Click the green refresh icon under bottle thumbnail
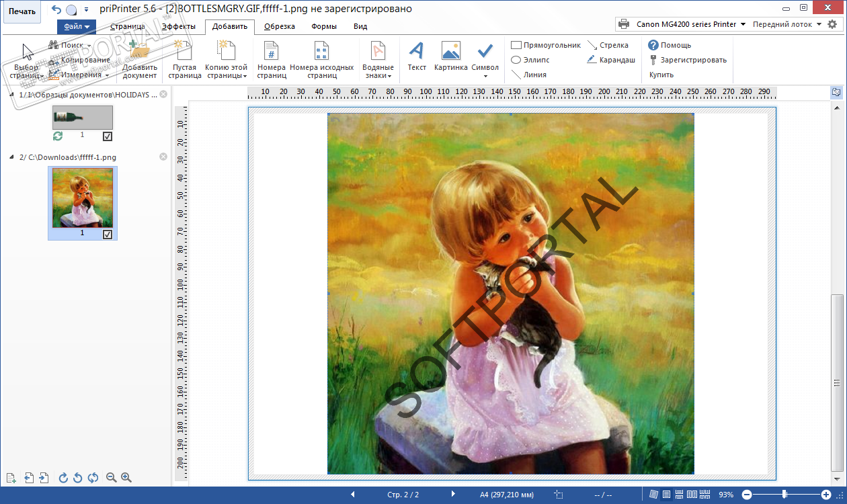This screenshot has height=504, width=847. pyautogui.click(x=58, y=136)
